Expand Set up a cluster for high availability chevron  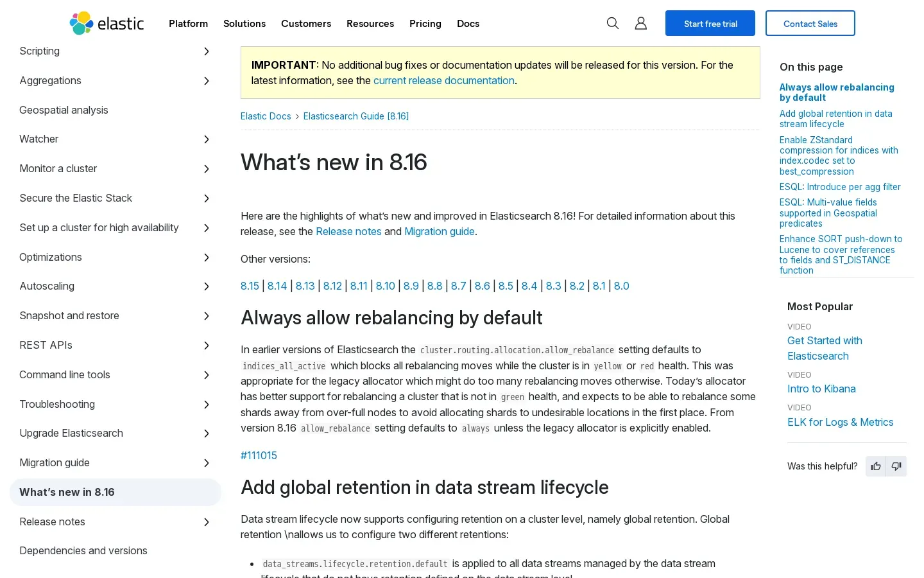point(207,228)
